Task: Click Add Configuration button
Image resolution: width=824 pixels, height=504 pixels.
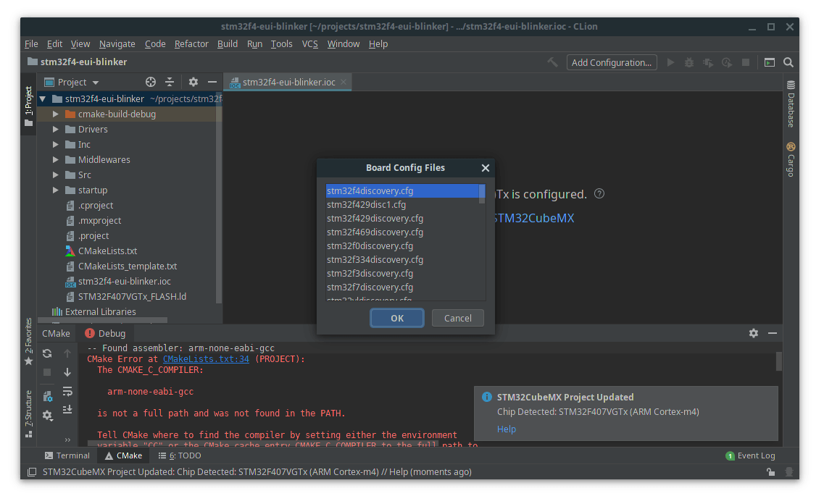Action: coord(612,62)
